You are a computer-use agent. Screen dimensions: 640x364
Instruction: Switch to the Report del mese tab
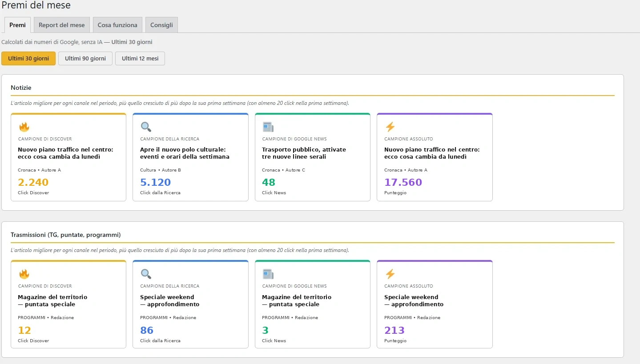click(x=62, y=25)
